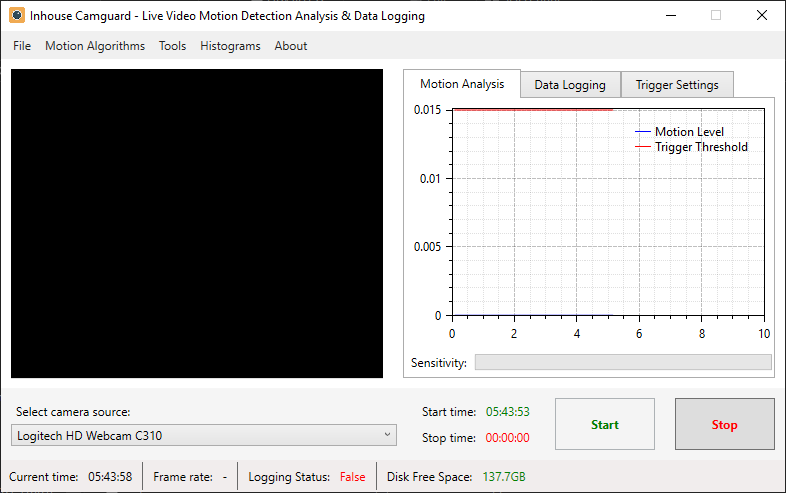Adjust the Sensitivity slider bar
This screenshot has height=493, width=786.
[x=623, y=362]
